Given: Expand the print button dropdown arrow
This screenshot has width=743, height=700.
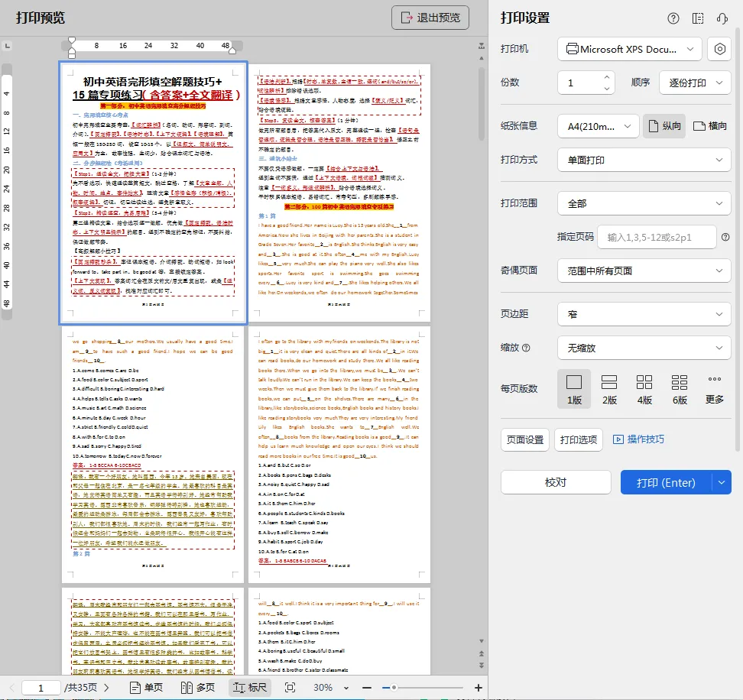Looking at the screenshot, I should coord(721,483).
